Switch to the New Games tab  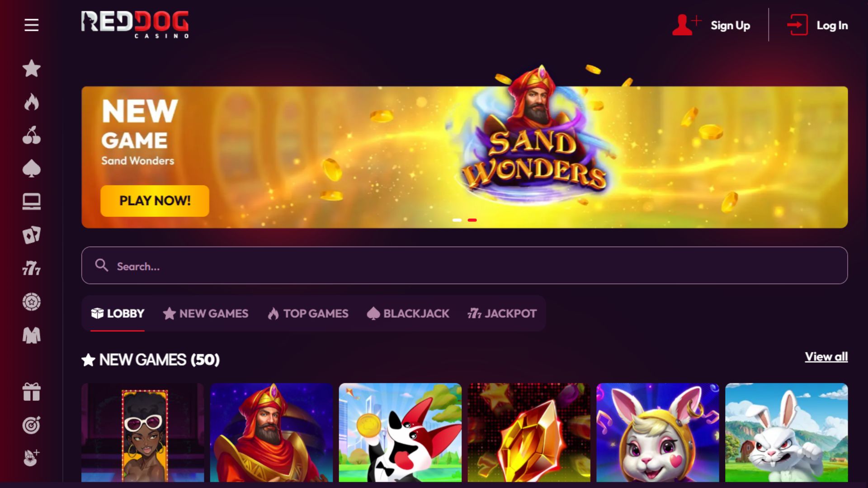pyautogui.click(x=206, y=314)
